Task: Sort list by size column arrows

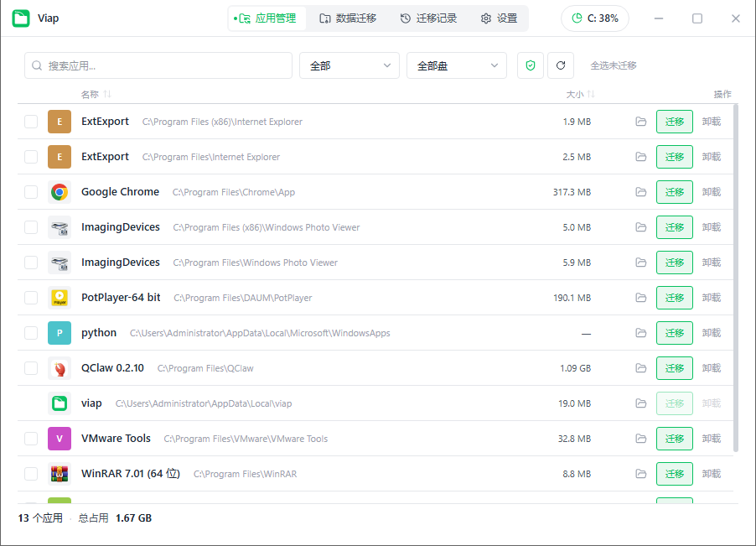Action: tap(591, 94)
